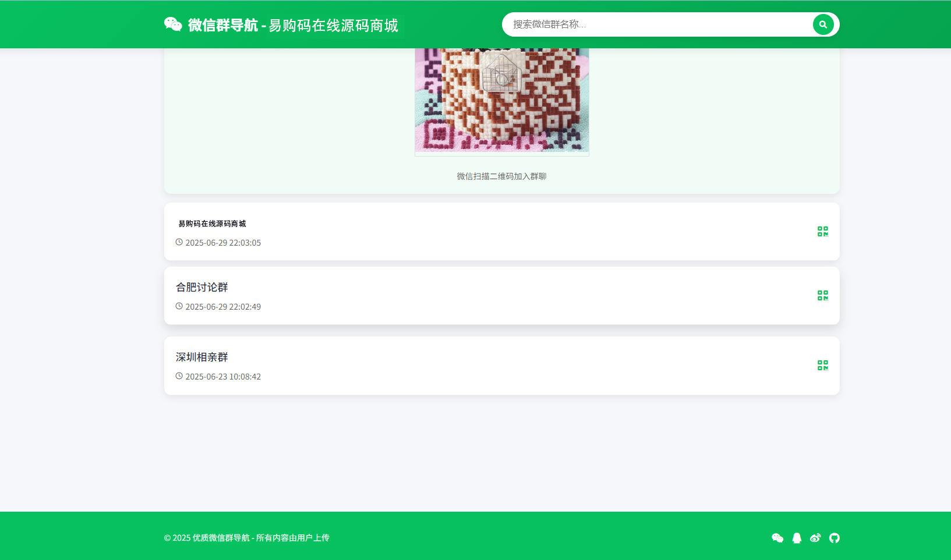Show QR code for 深圳相亲群
This screenshot has width=951, height=560.
click(822, 366)
